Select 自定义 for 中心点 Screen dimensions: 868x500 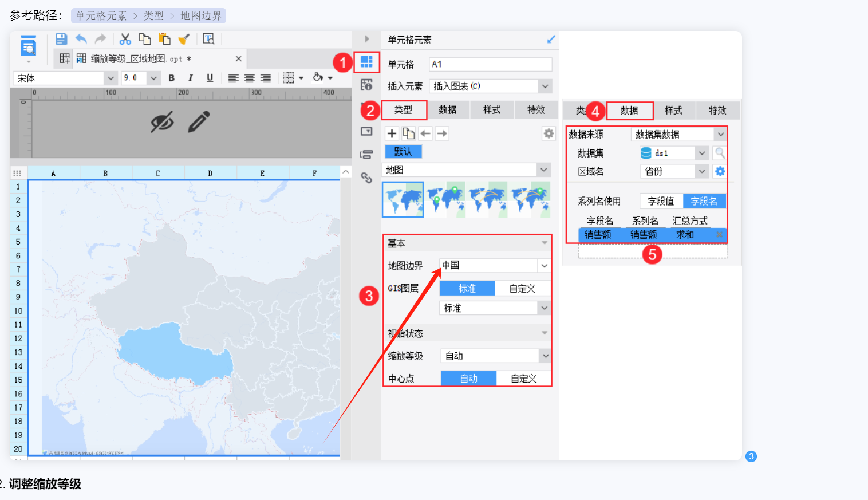click(x=523, y=379)
